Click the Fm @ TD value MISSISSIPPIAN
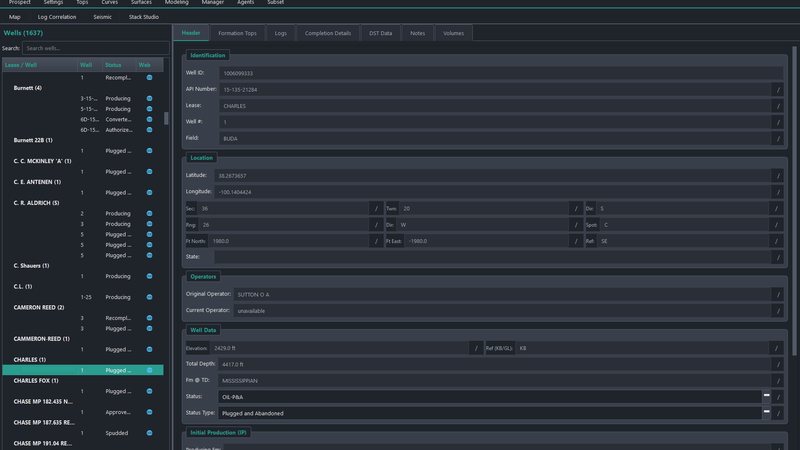The width and height of the screenshot is (800, 450). click(240, 381)
